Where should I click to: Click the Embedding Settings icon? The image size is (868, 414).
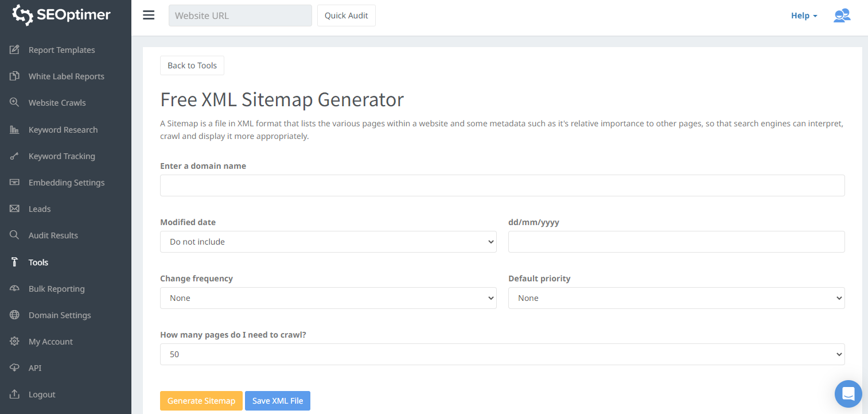point(15,182)
